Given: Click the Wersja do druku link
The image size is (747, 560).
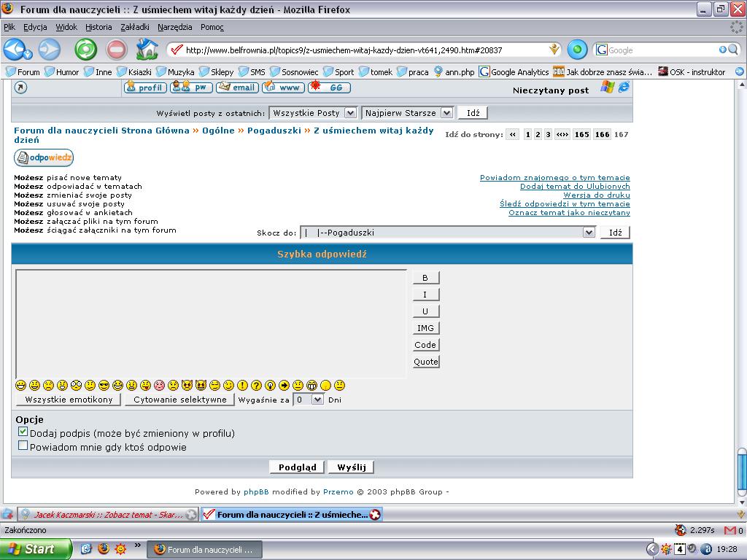Looking at the screenshot, I should [596, 195].
